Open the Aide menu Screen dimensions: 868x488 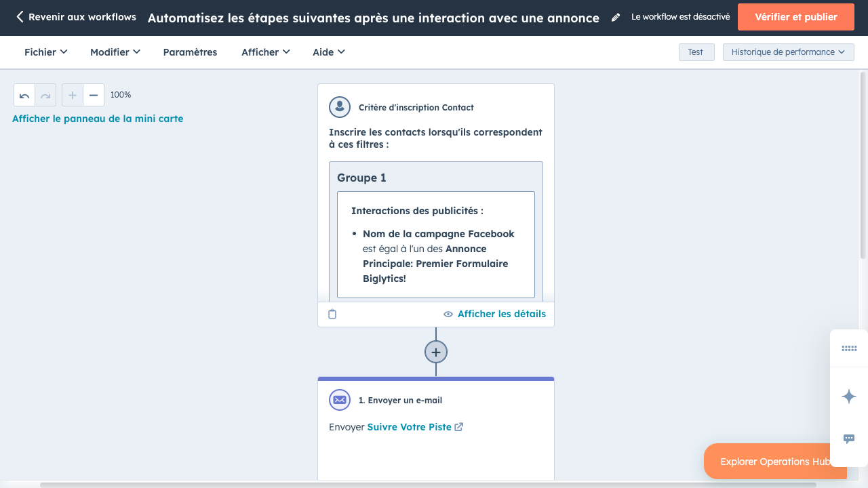[328, 52]
